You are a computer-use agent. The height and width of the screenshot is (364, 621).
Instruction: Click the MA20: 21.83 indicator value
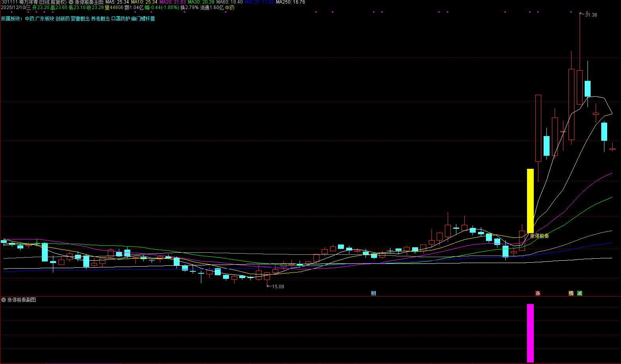pos(173,2)
